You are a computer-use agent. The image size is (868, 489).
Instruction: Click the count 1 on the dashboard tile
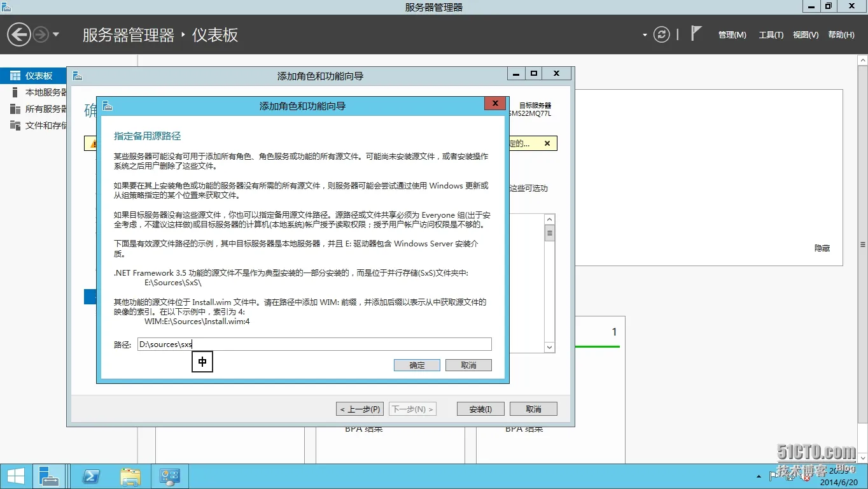pyautogui.click(x=614, y=332)
